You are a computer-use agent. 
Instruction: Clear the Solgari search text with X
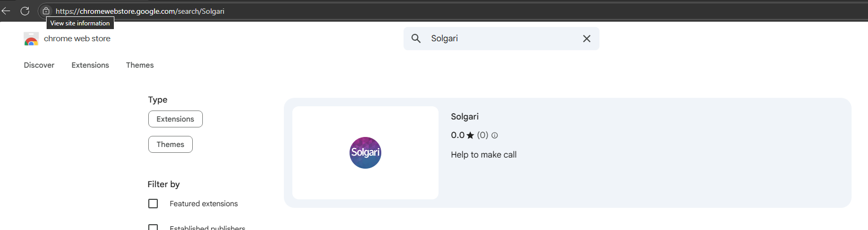pos(586,39)
